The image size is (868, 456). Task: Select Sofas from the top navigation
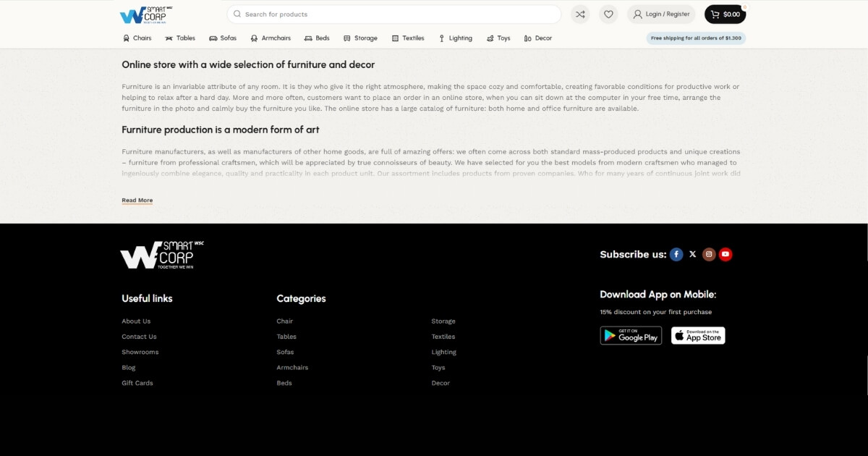coord(223,38)
